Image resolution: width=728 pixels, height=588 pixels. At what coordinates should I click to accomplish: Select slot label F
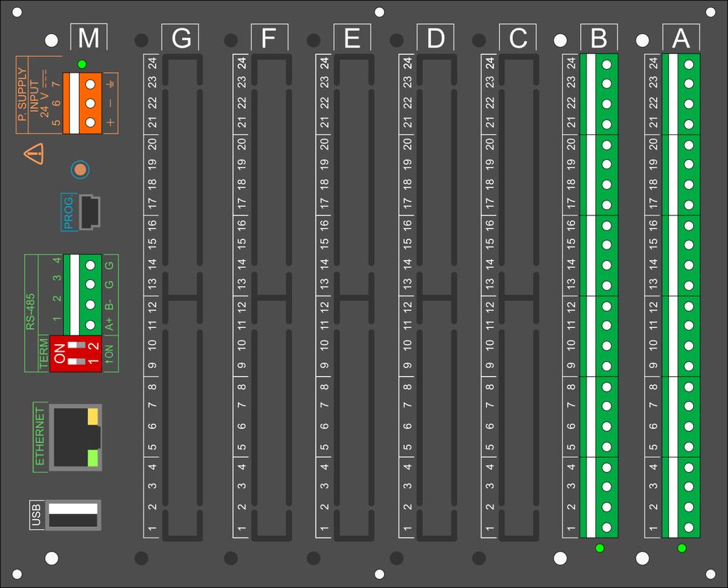[269, 37]
